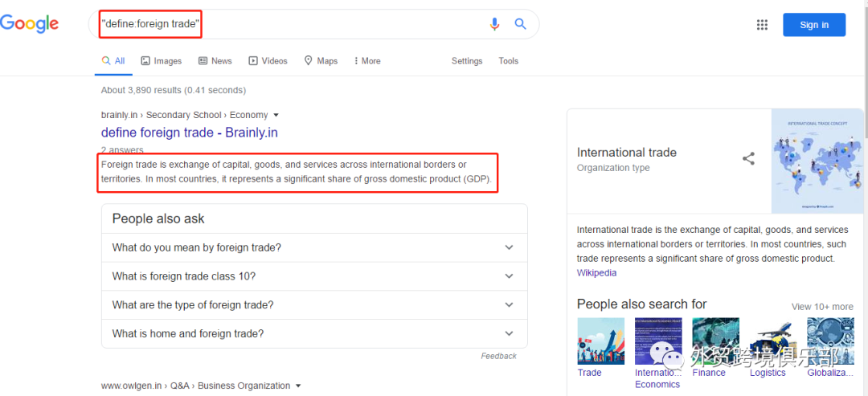The width and height of the screenshot is (868, 396).
Task: Open the Trade related search thumbnail
Action: pos(600,341)
